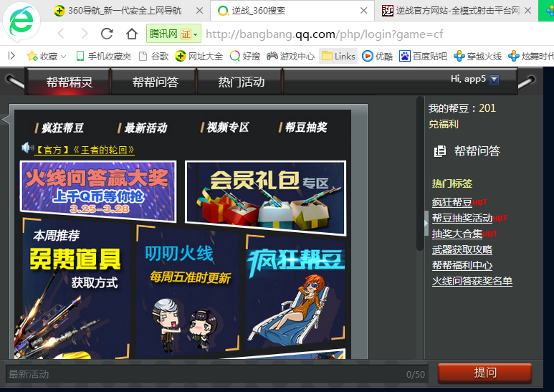Open the 收藏 favorites star menu
The width and height of the screenshot is (554, 392).
point(46,56)
